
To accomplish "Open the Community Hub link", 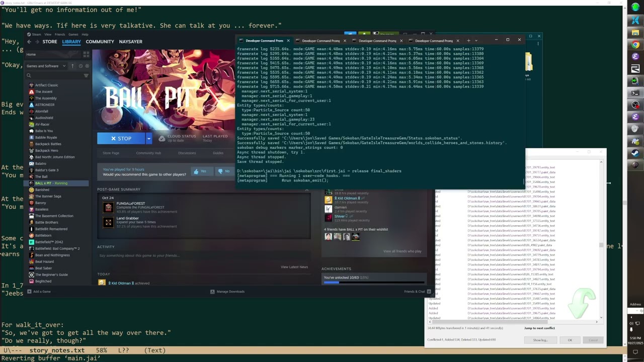I will 148,153.
